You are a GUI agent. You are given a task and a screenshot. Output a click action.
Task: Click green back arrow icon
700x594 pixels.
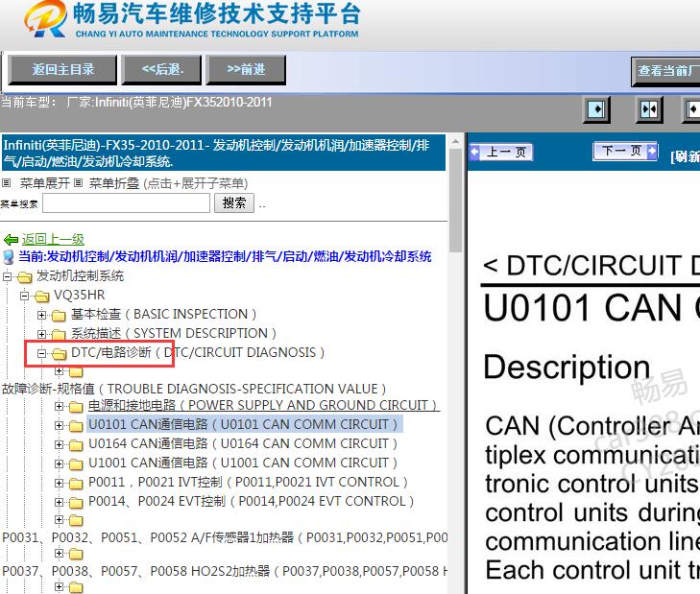pyautogui.click(x=12, y=240)
